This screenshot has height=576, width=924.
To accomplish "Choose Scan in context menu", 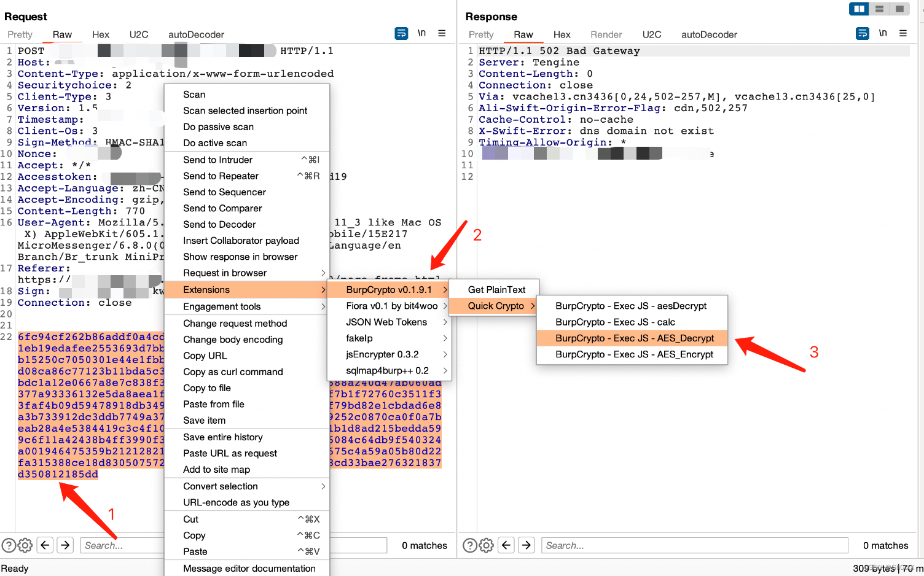I will 247,95.
